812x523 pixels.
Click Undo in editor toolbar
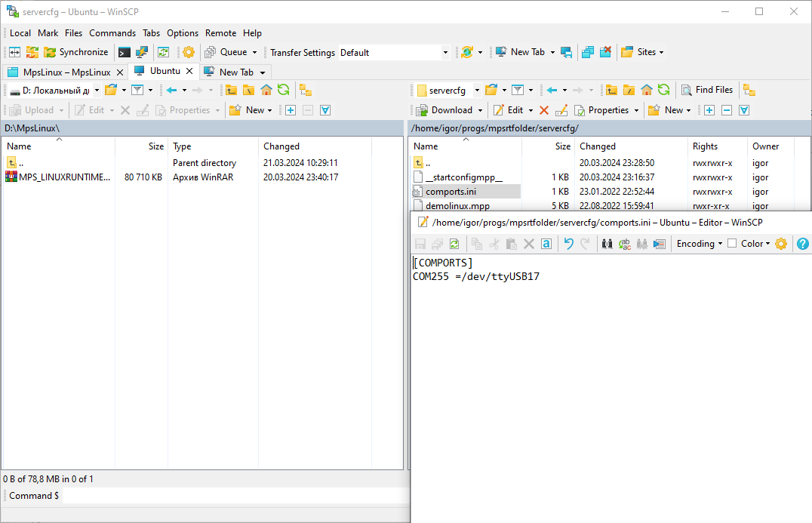[x=568, y=244]
